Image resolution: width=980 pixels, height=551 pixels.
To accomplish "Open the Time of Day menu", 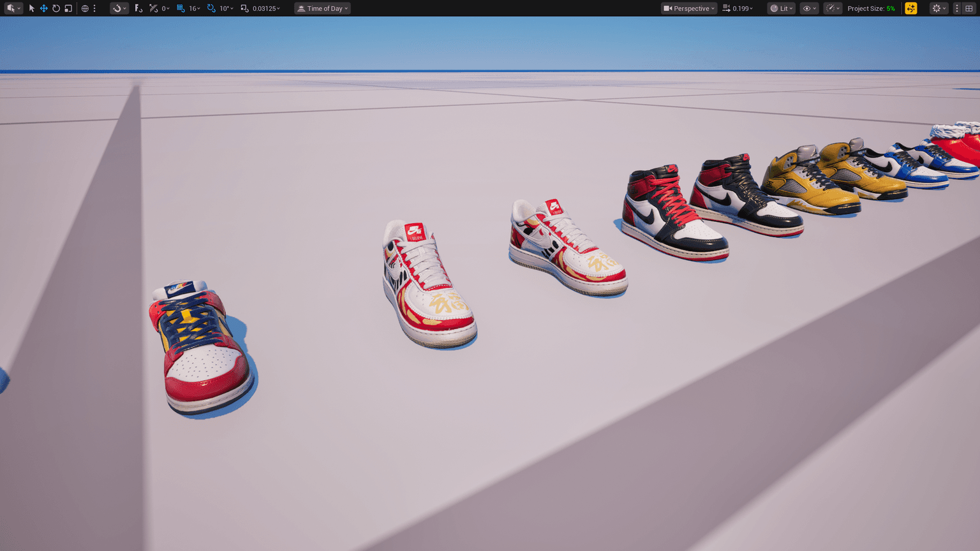I will pyautogui.click(x=322, y=8).
